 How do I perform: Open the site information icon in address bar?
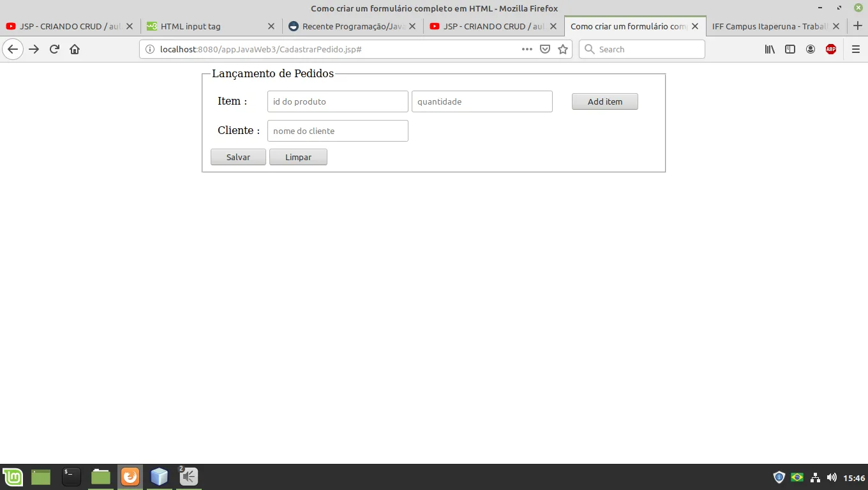(x=149, y=48)
